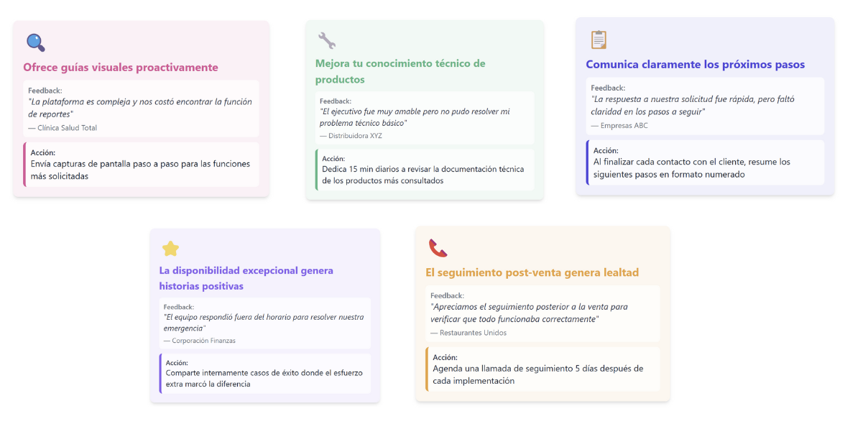The height and width of the screenshot is (424, 868).
Task: Click the wrench icon
Action: click(x=327, y=40)
